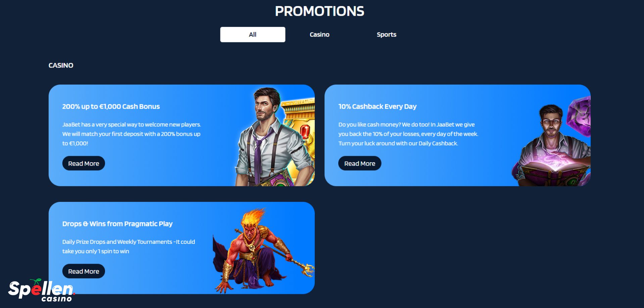The image size is (644, 308).
Task: Click the PROMOTIONS page heading
Action: 319,11
